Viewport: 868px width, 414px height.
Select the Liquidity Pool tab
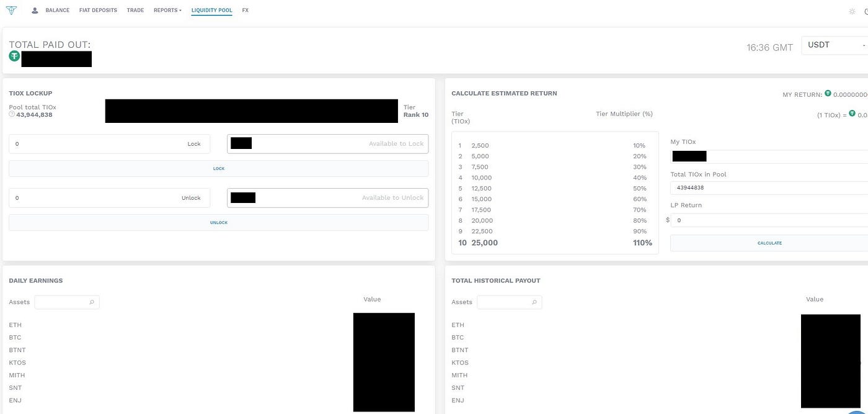211,11
